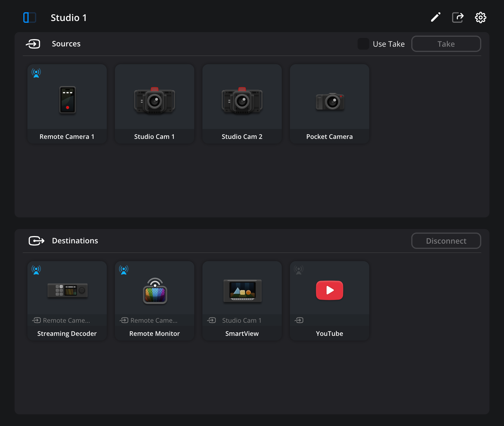
Task: Select the Pocket Camera source
Action: point(330,104)
